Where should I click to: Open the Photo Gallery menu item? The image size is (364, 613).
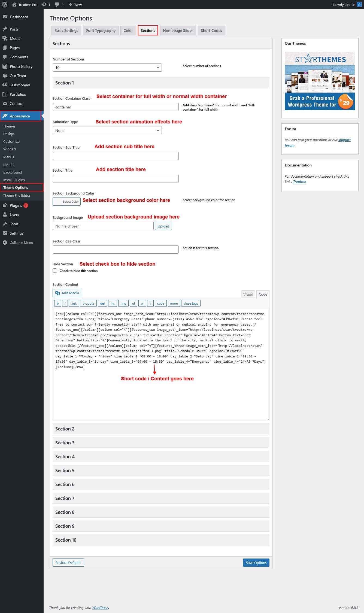click(x=21, y=66)
